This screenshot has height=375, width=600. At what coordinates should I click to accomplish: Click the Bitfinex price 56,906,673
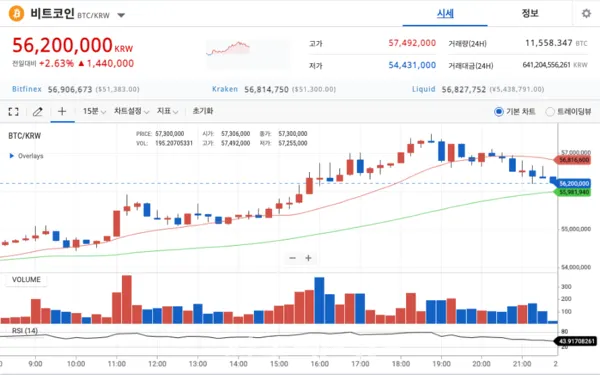[x=70, y=90]
